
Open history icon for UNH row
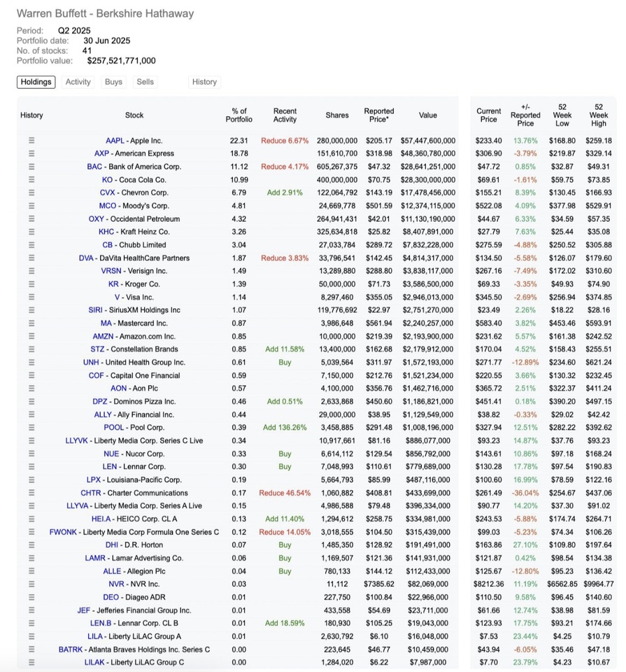(x=31, y=363)
